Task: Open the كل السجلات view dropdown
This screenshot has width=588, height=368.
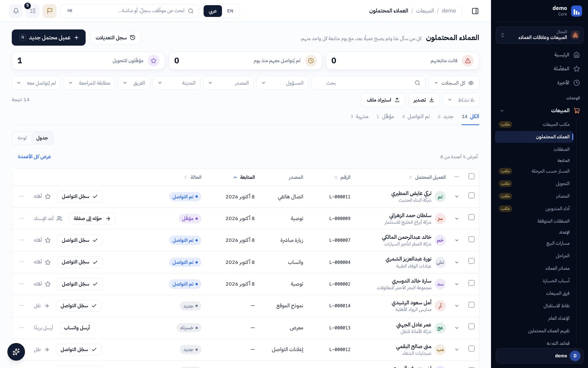Action: point(454,83)
